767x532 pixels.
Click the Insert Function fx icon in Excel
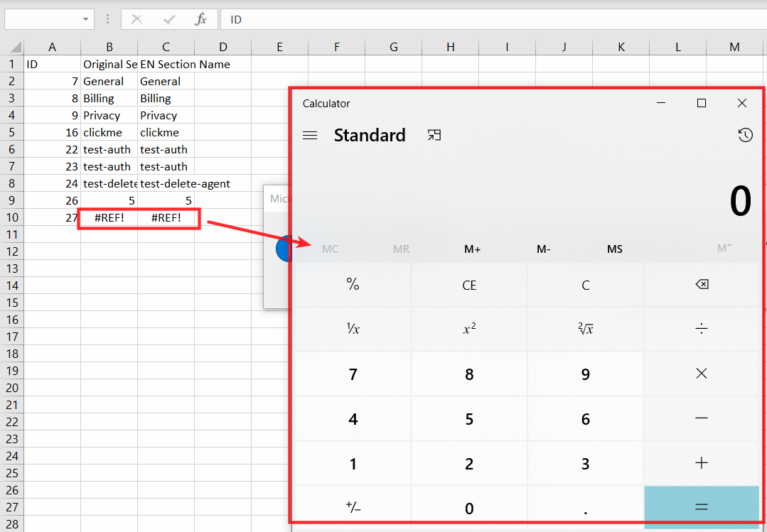pyautogui.click(x=200, y=20)
